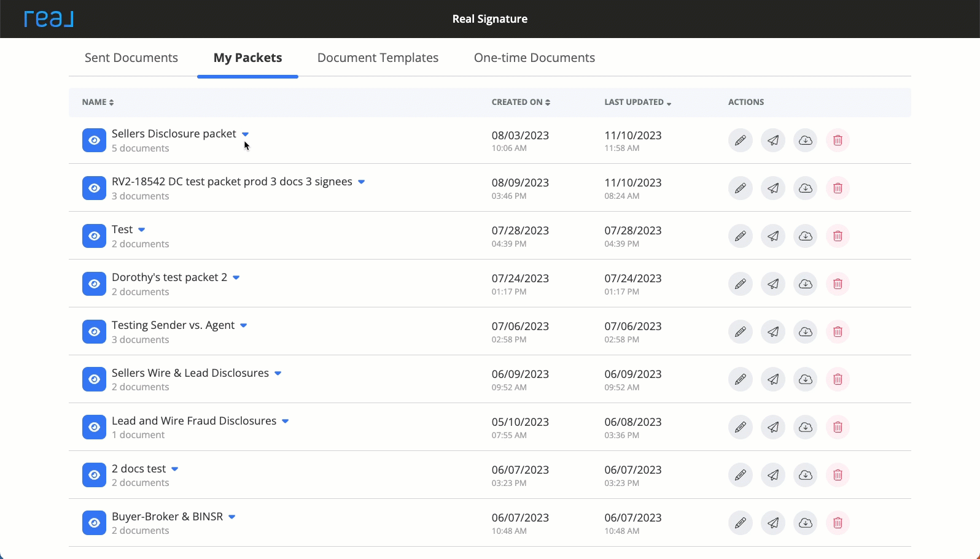
Task: Edit the RV2-18542 DC test packet
Action: 741,188
